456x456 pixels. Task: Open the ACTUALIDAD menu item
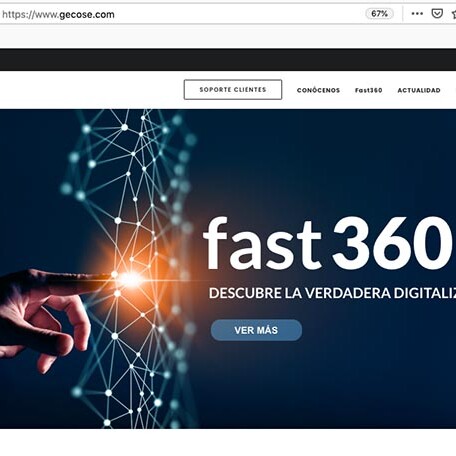pos(419,90)
